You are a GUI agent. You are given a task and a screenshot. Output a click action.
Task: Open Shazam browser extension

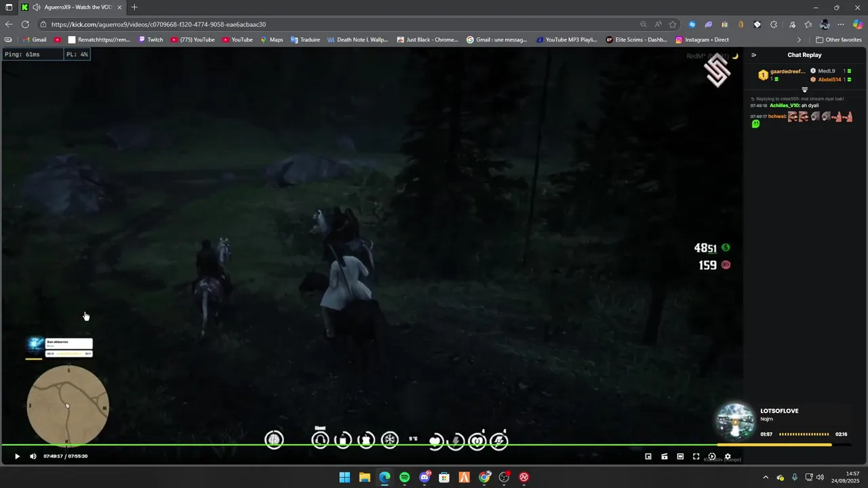pos(692,24)
